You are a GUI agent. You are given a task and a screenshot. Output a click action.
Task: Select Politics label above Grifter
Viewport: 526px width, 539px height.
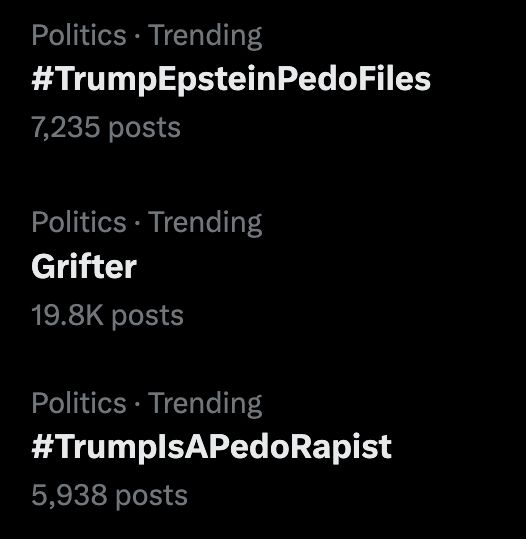tap(79, 222)
